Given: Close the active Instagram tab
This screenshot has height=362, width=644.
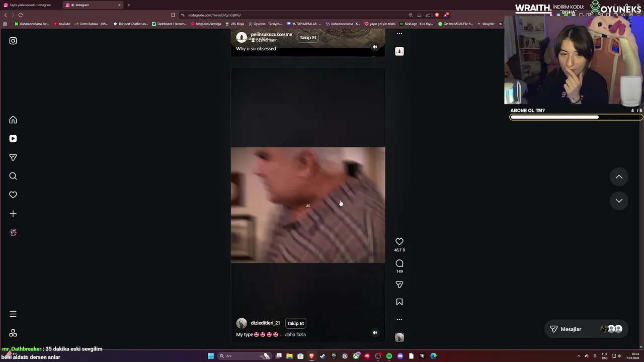Looking at the screenshot, I should tap(119, 5).
